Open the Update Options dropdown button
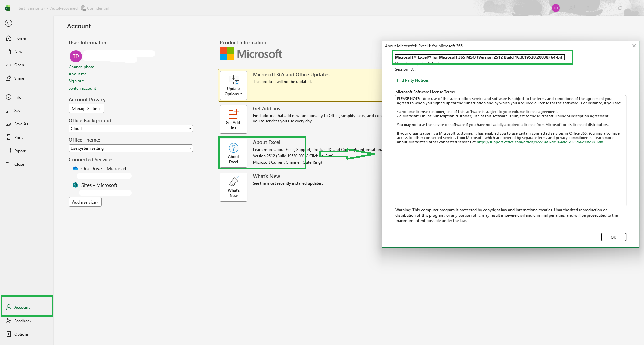Screen dimensions: 644x345 tap(234, 85)
